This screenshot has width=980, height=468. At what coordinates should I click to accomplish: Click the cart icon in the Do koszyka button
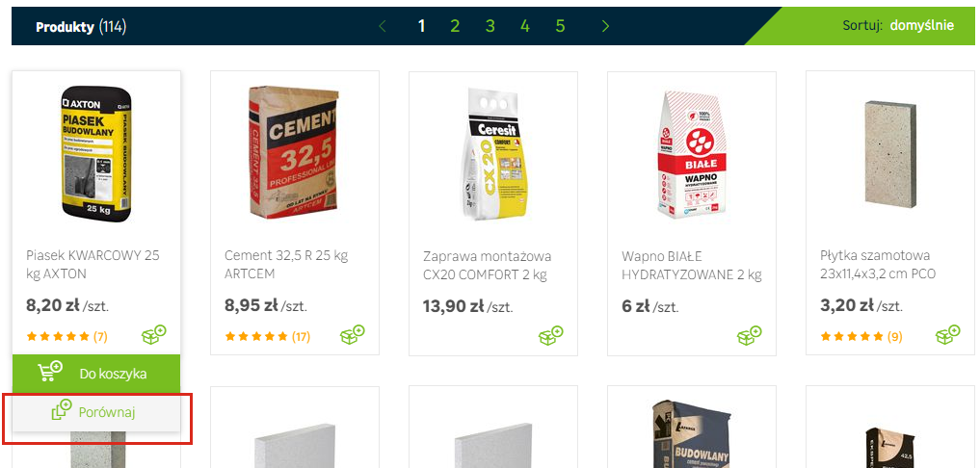coord(50,371)
